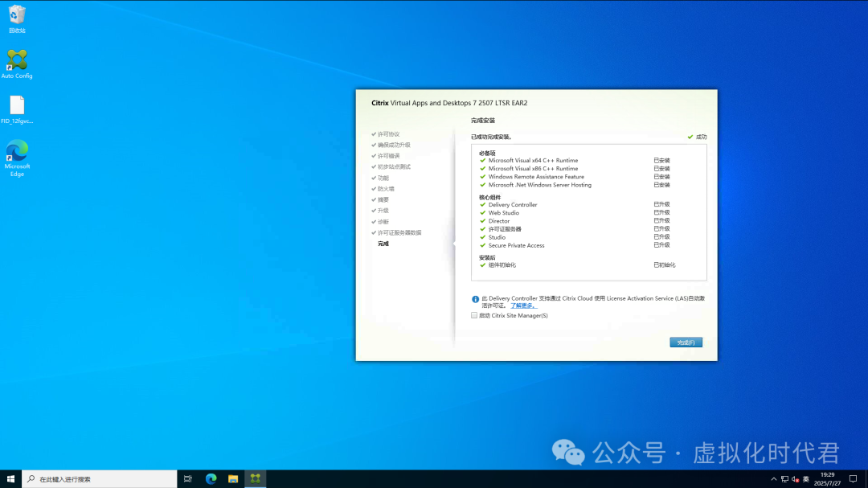Screen dimensions: 868x488
Task: Open the clock showing 19:29
Action: [828, 479]
